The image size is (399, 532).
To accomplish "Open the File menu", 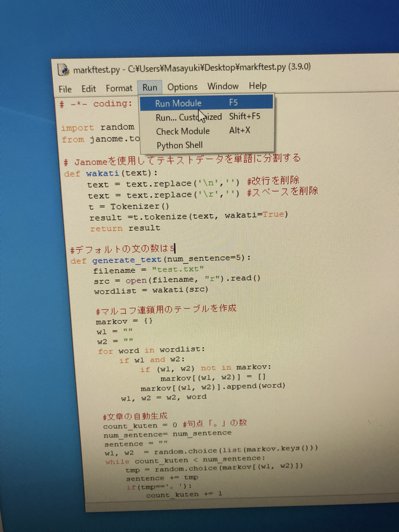I will (x=65, y=89).
